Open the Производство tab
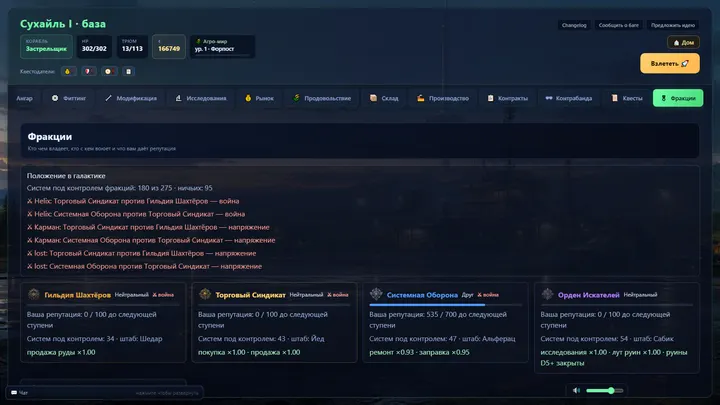Screen dimensions: 720x405 point(443,98)
